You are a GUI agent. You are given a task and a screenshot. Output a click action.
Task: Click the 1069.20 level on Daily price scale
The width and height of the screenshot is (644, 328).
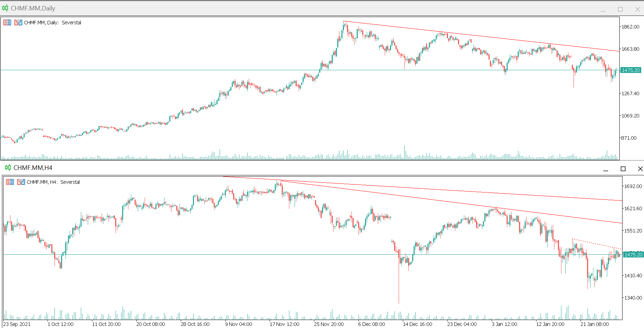click(x=630, y=116)
